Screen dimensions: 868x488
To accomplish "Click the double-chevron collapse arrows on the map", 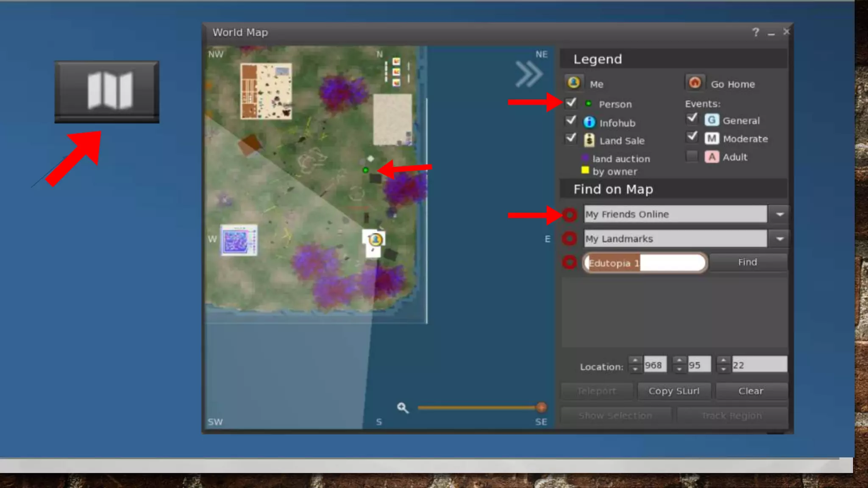I will 529,74.
